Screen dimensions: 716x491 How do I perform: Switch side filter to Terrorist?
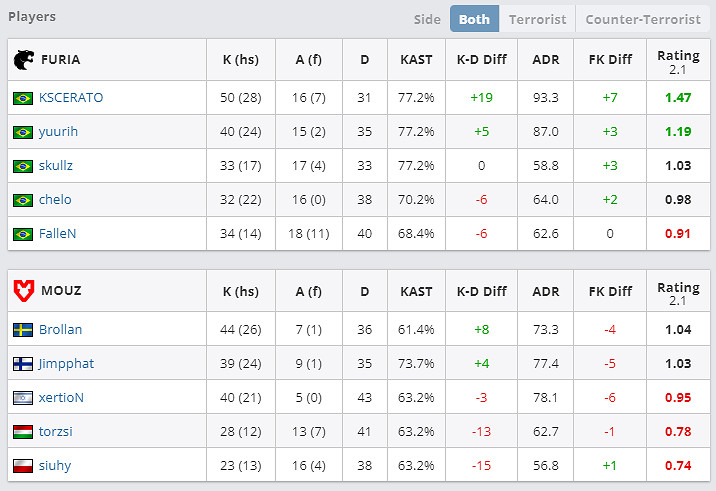(537, 19)
